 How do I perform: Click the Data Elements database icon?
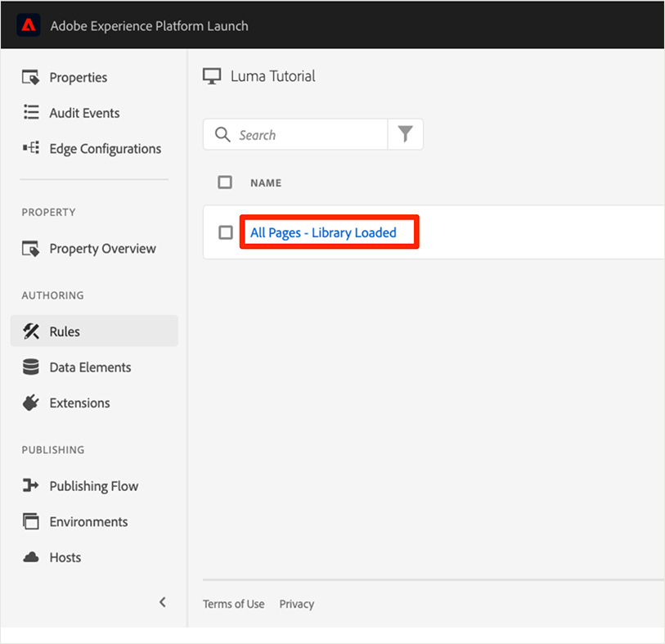[30, 367]
